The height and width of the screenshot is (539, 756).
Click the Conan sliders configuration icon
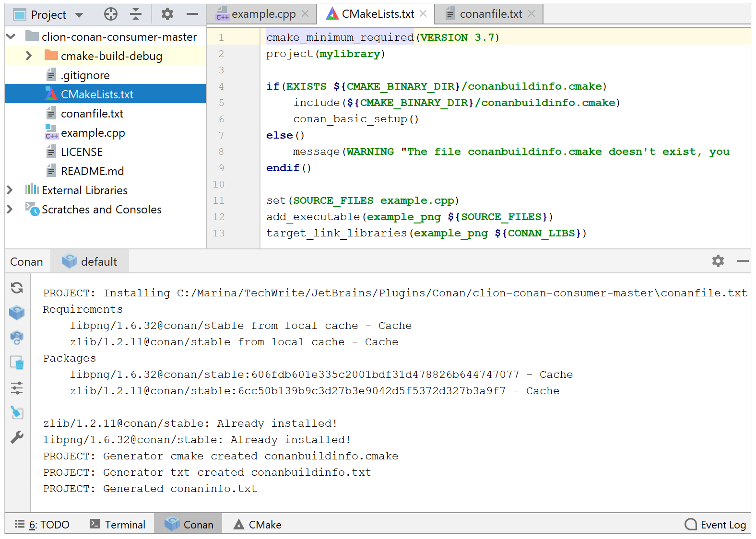(17, 387)
